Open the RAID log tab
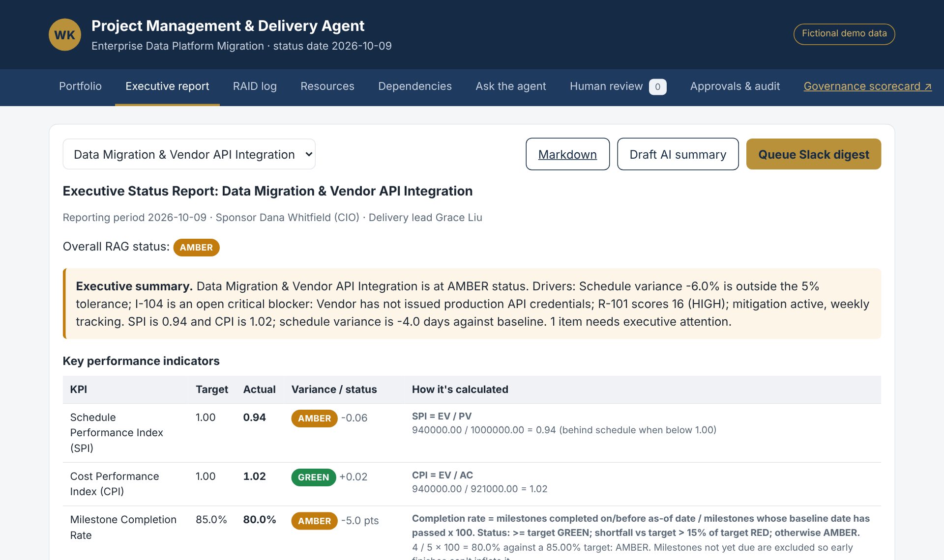Viewport: 944px width, 560px height. [255, 86]
